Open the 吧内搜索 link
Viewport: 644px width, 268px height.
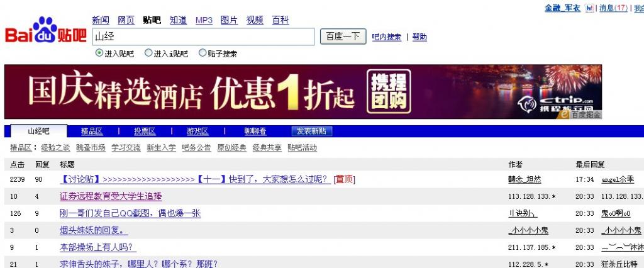[x=386, y=37]
